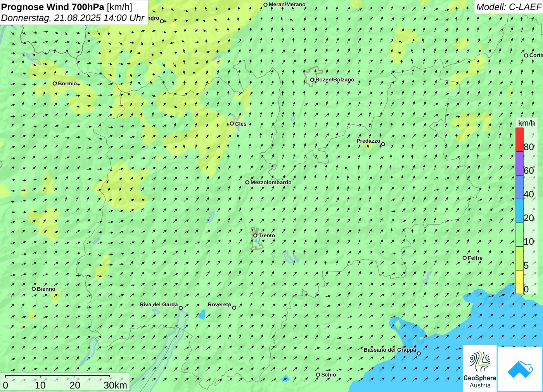Screen dimensions: 543x392
Task: Click the '30km' scale bar label
Action: [115, 385]
